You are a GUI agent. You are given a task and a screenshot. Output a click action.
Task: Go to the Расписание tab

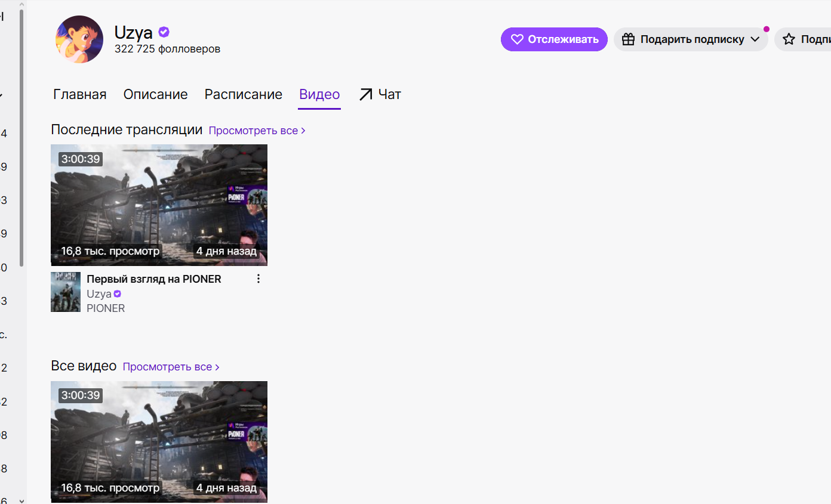click(x=244, y=94)
